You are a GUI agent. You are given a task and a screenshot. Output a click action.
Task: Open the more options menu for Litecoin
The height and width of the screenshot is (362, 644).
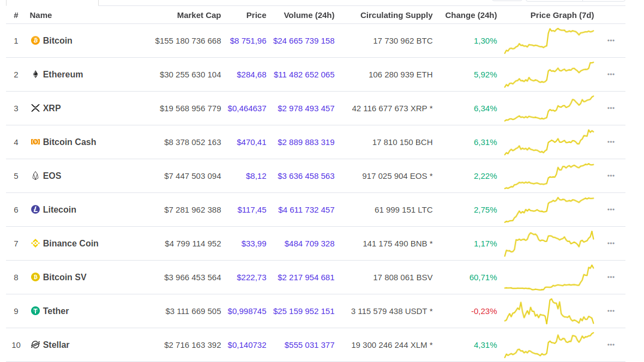pyautogui.click(x=611, y=210)
